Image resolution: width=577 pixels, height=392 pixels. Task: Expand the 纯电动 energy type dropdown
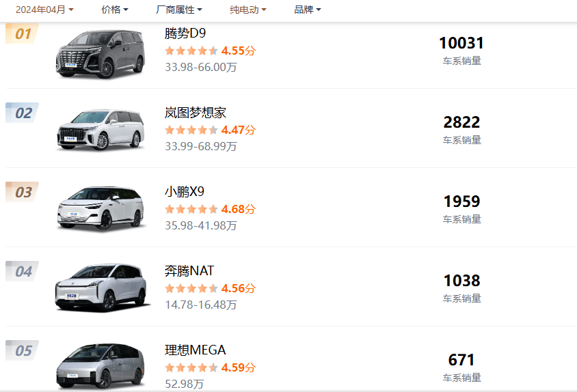point(248,10)
